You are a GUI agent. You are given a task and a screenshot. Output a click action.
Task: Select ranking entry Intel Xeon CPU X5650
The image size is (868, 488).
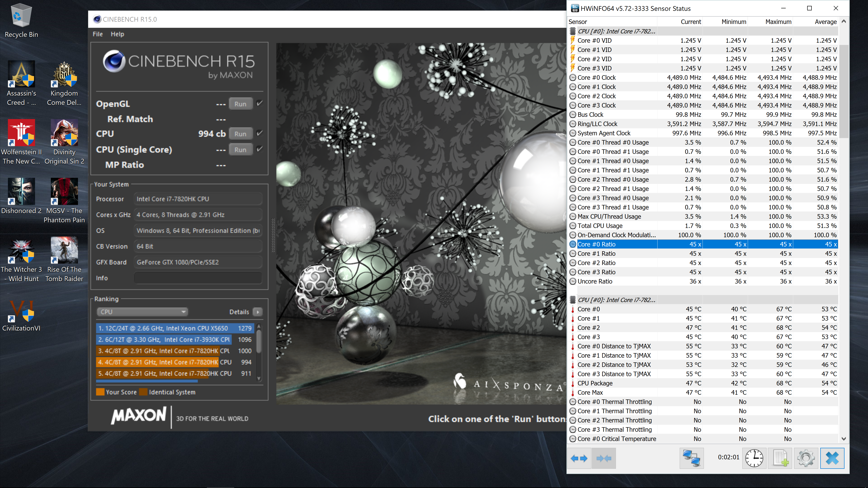175,328
